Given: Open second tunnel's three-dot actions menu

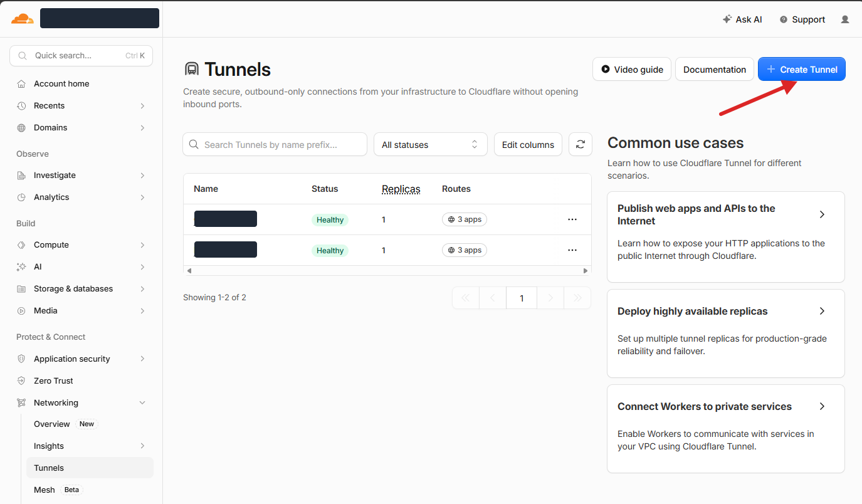Looking at the screenshot, I should click(572, 251).
